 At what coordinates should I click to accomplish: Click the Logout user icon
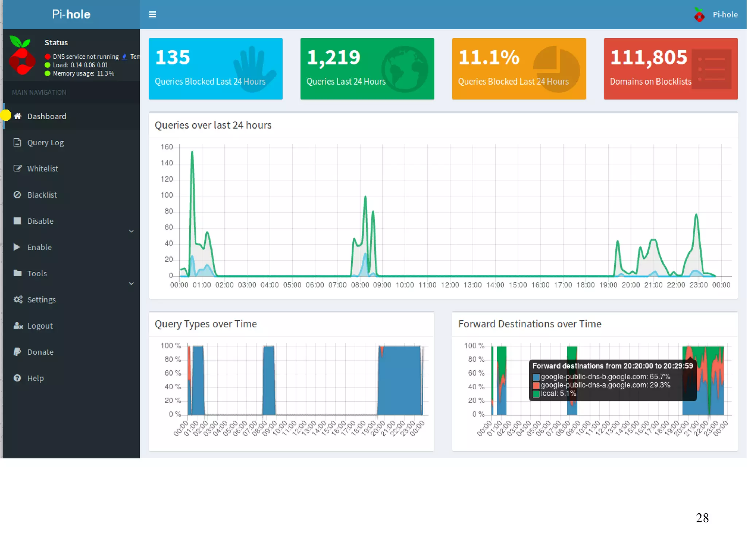[x=18, y=326]
